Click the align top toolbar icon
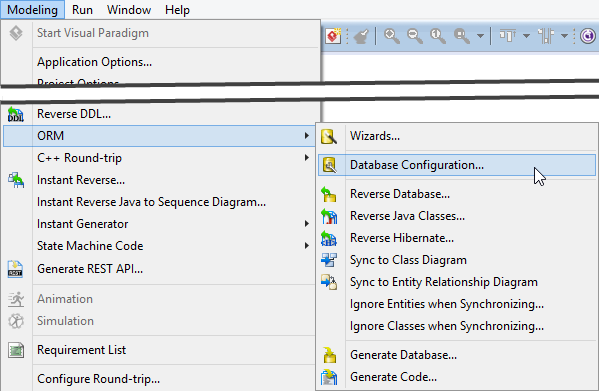This screenshot has width=599, height=391. (x=508, y=36)
